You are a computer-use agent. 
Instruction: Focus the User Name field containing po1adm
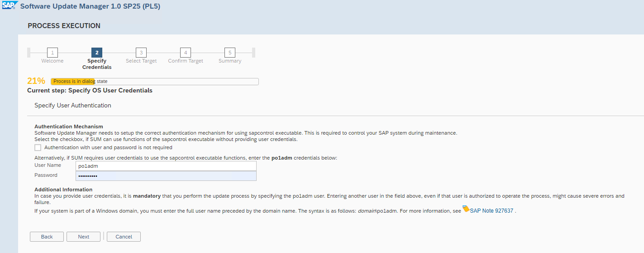click(165, 166)
